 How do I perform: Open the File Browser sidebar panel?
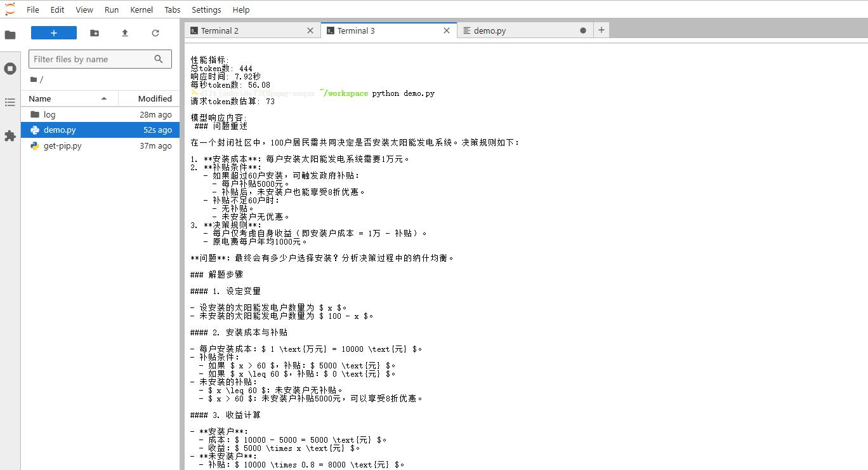(10, 35)
